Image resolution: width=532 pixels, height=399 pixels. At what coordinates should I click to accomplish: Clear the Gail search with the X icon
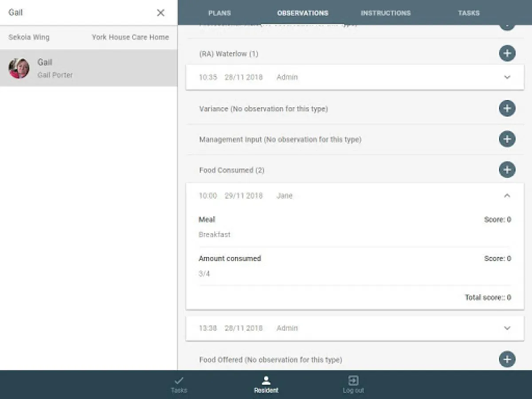click(160, 13)
